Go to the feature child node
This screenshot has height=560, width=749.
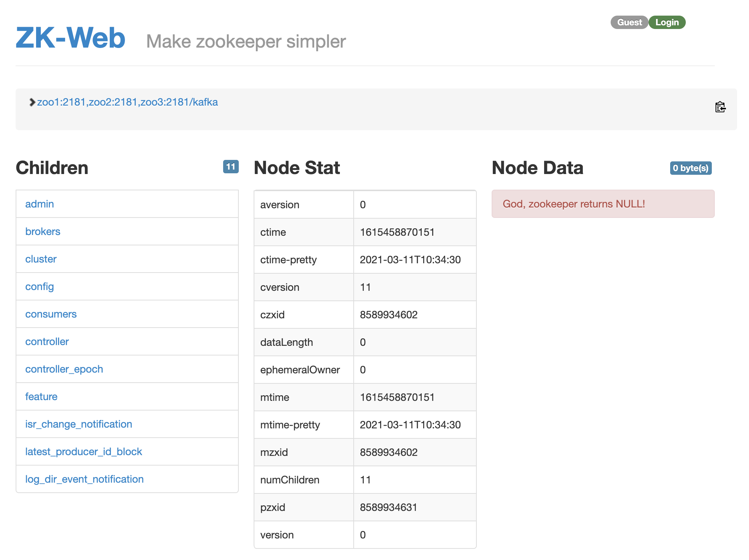(41, 397)
